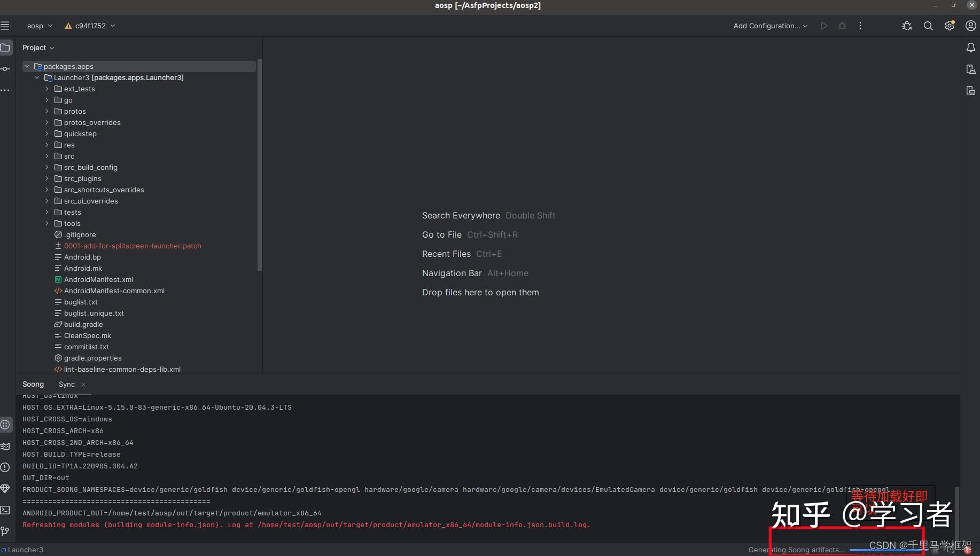Open Search Everywhere with the magnifier icon
Viewport: 980px width, 556px height.
click(928, 26)
